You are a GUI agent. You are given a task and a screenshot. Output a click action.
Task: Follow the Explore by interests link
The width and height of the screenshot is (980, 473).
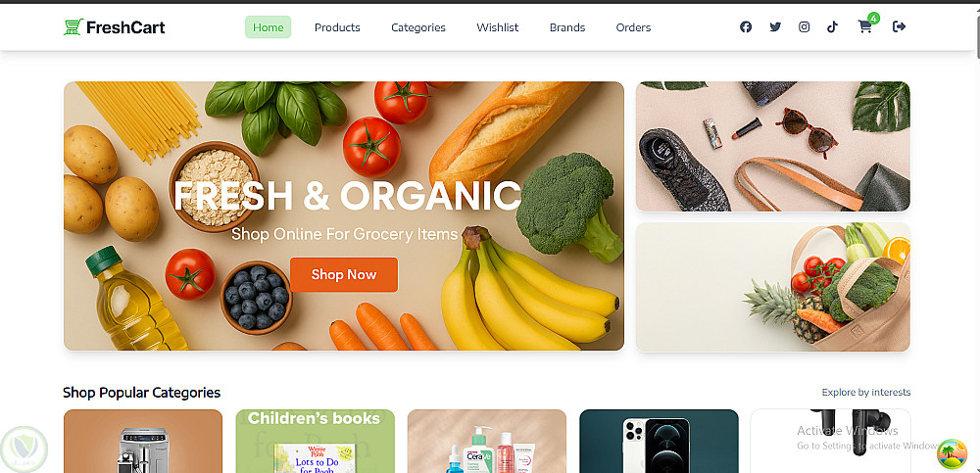866,393
